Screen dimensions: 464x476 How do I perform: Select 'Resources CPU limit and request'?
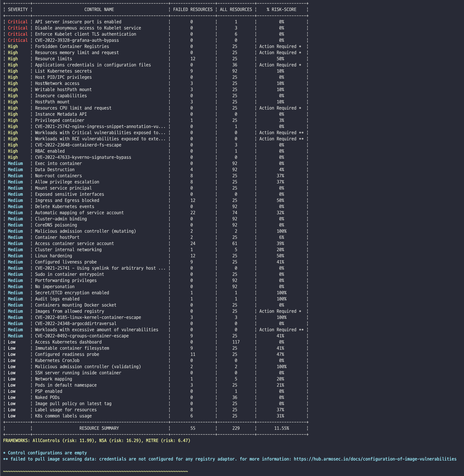click(x=73, y=108)
